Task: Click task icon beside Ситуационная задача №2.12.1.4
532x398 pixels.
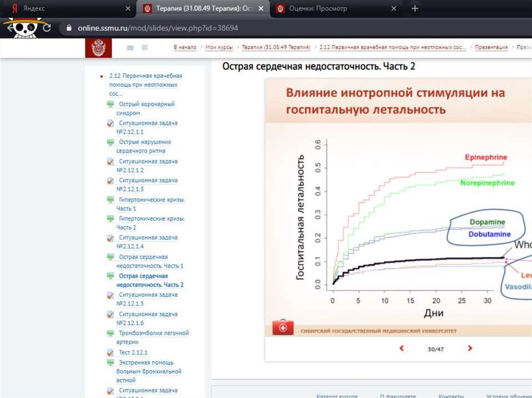Action: pos(110,238)
